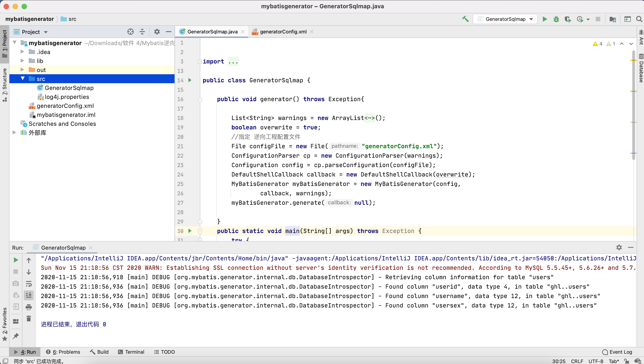Open the Ant side panel
The width and height of the screenshot is (644, 364).
641,37
